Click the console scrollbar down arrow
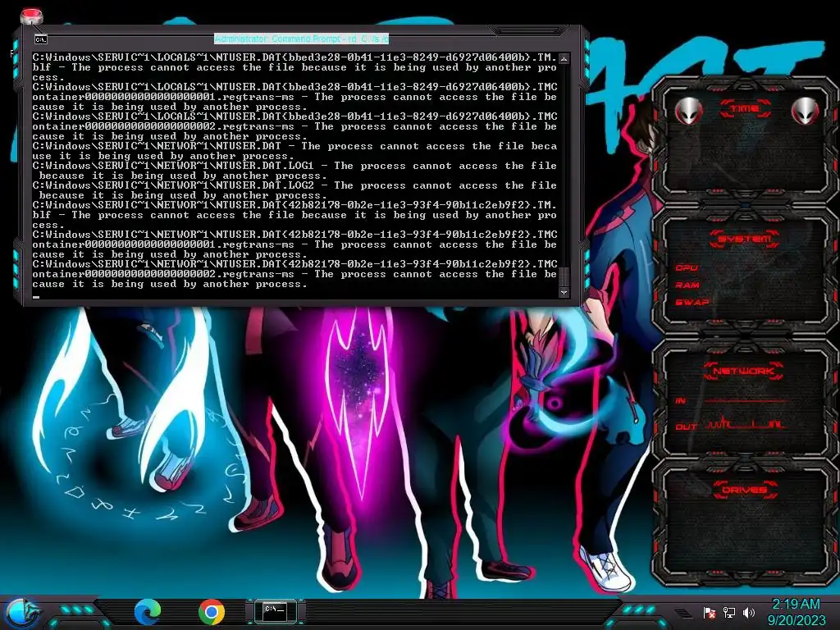 point(564,293)
